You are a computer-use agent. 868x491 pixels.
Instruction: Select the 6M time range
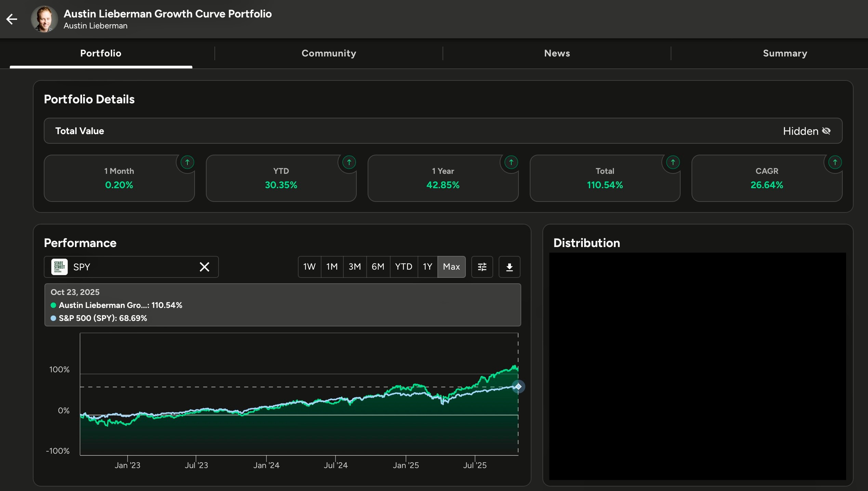[378, 267]
